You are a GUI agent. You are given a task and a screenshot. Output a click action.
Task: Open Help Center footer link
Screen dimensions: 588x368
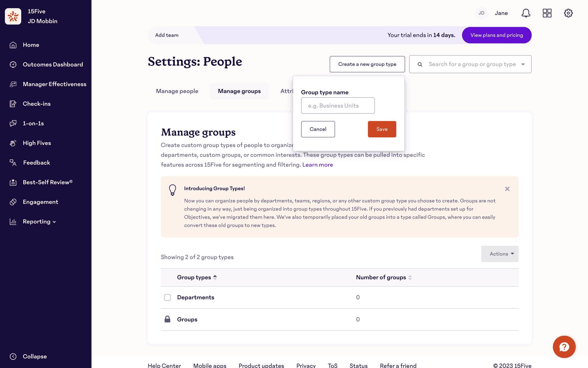point(164,365)
